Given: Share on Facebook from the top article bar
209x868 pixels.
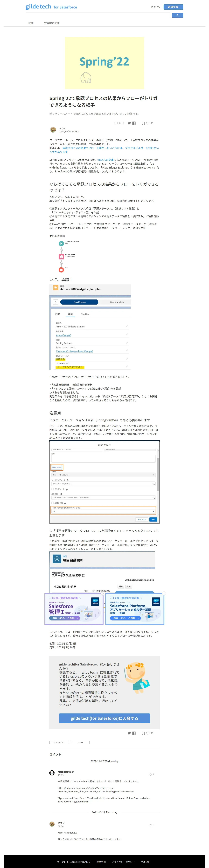Looking at the screenshot, I should point(134,123).
